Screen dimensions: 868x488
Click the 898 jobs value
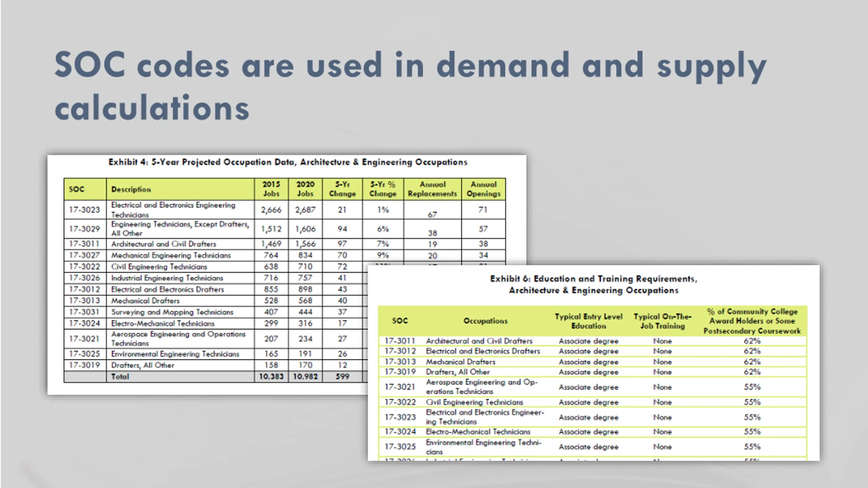pyautogui.click(x=305, y=289)
